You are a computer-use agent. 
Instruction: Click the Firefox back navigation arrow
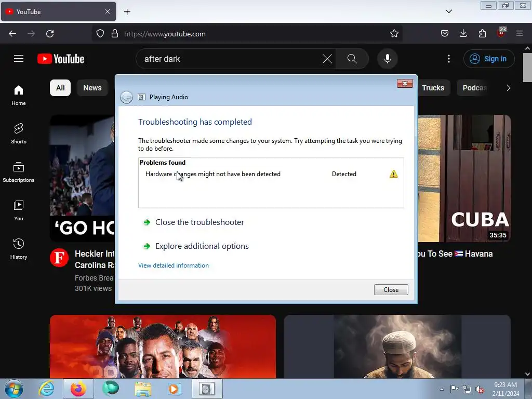(x=12, y=34)
